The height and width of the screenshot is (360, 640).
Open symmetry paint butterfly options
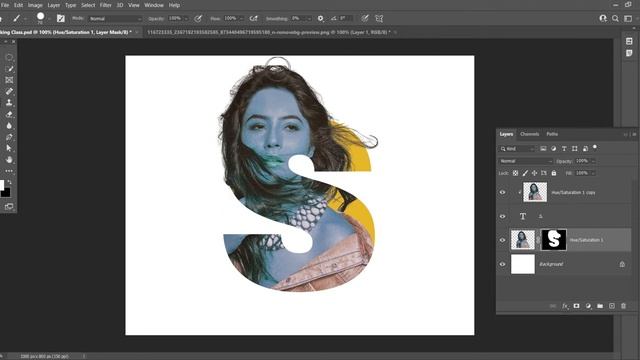[379, 18]
